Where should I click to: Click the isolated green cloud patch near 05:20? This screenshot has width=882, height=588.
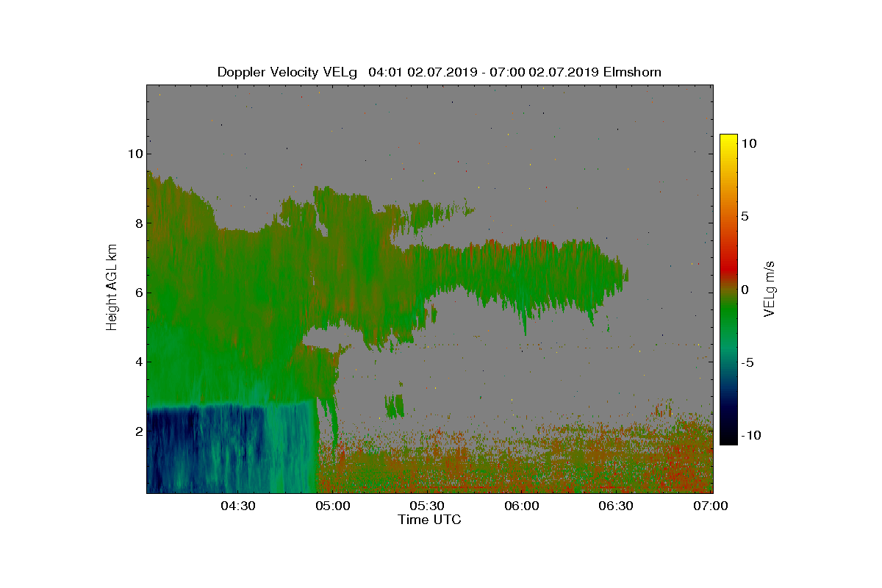395,405
